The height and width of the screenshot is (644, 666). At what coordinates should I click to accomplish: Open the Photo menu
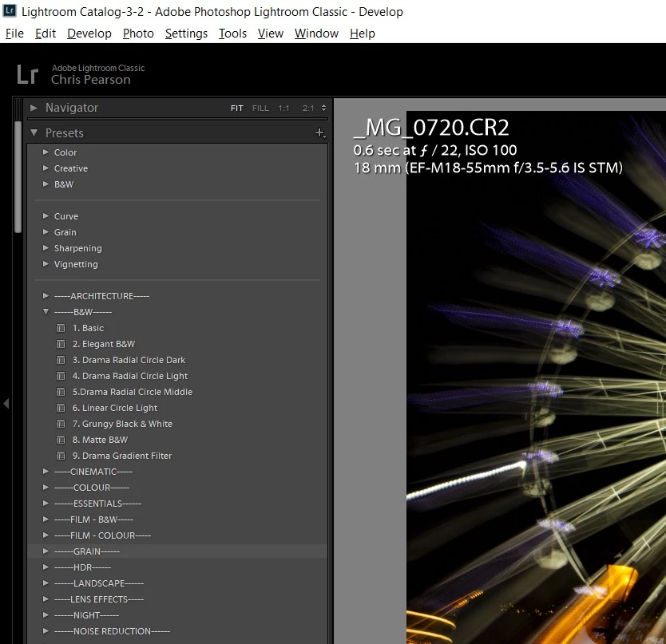138,33
